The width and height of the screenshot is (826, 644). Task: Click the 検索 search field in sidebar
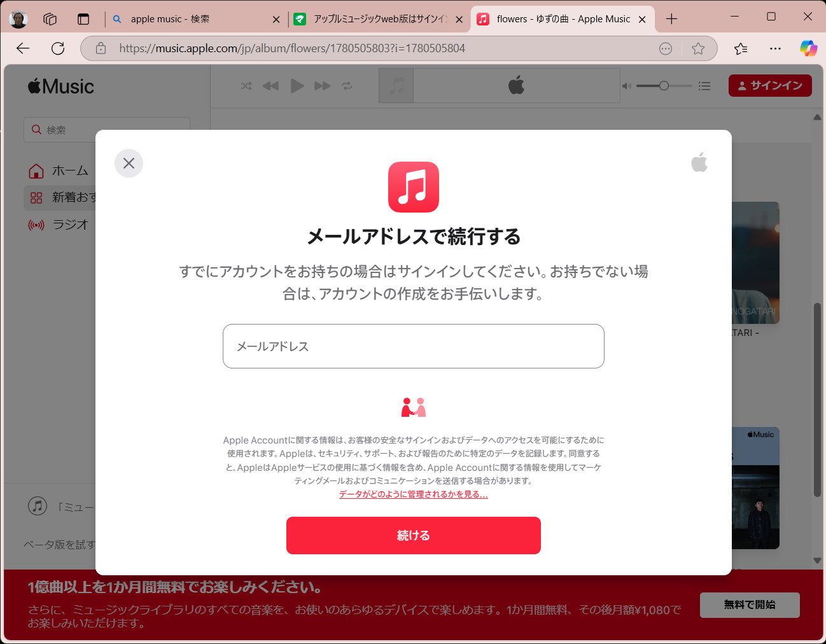coord(107,130)
